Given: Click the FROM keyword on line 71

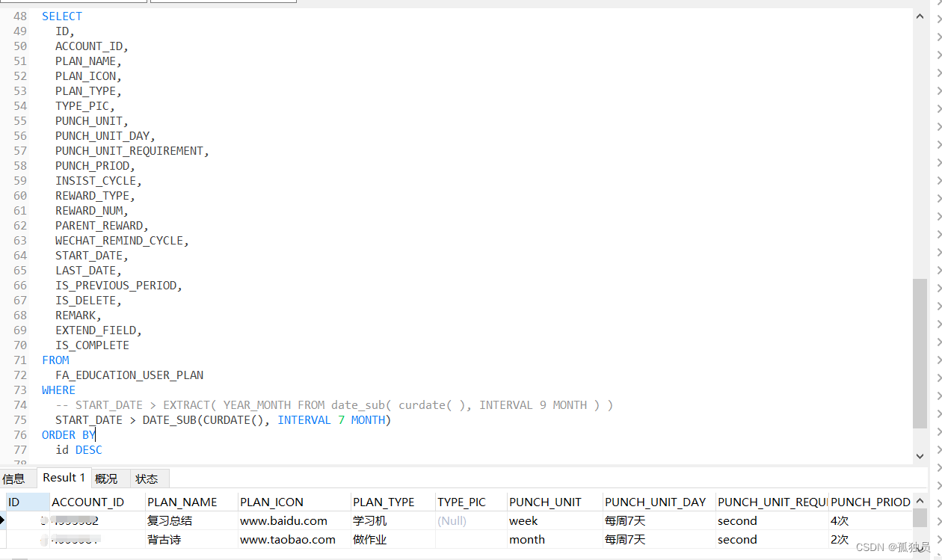Looking at the screenshot, I should point(55,360).
